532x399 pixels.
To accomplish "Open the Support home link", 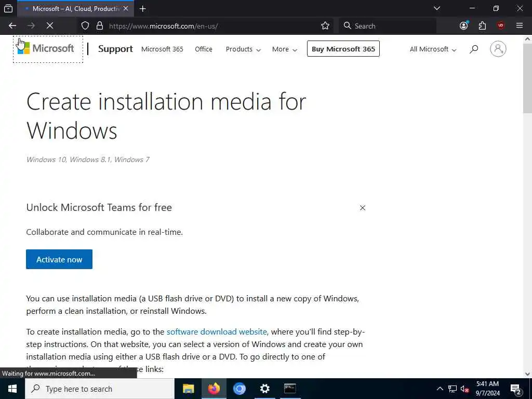I will 115,49.
